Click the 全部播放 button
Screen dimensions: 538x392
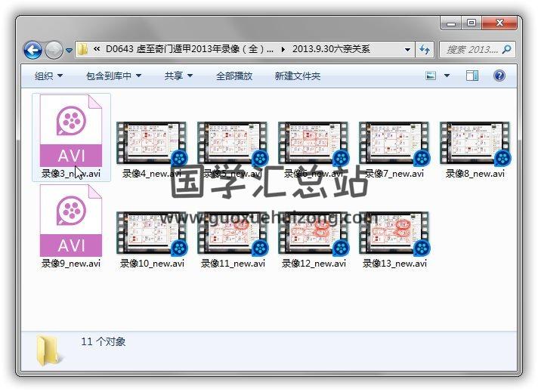click(x=234, y=76)
